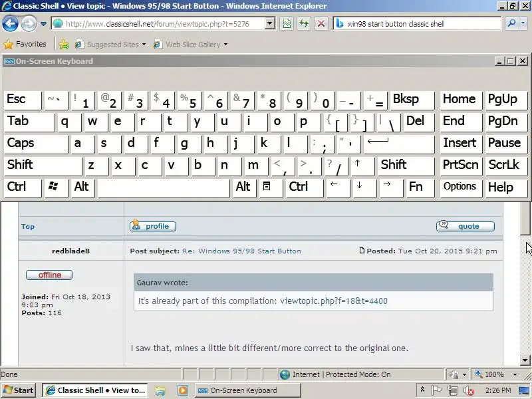Open the Favorites star button

(x=25, y=44)
